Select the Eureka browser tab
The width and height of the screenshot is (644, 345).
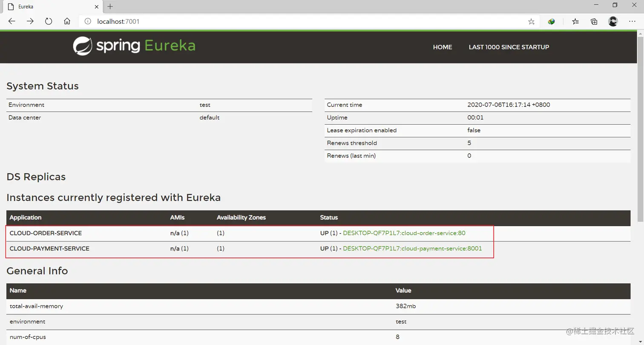(53, 7)
